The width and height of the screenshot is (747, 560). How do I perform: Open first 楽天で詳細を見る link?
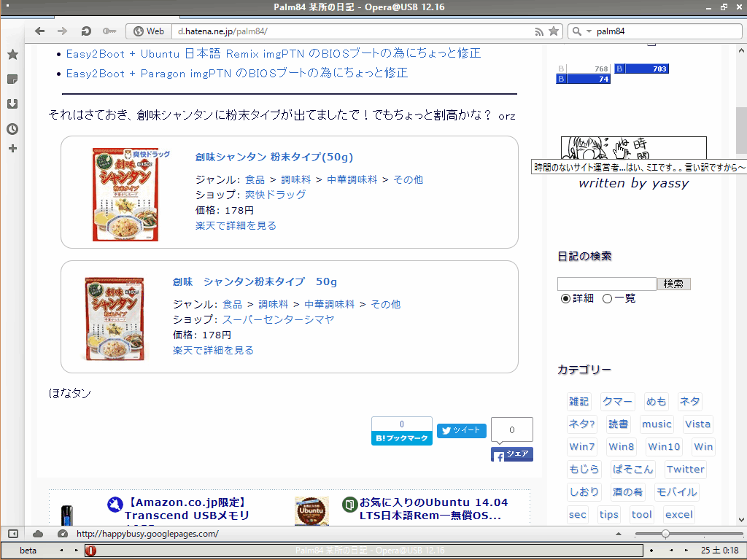click(236, 225)
